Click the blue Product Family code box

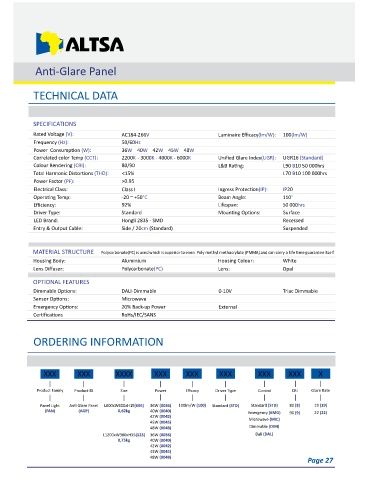(x=50, y=374)
